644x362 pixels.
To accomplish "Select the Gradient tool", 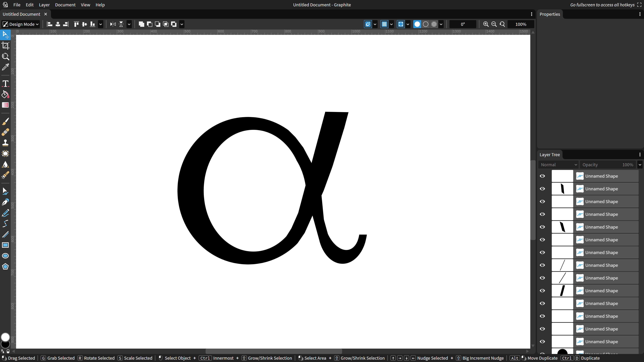I will pos(5,105).
